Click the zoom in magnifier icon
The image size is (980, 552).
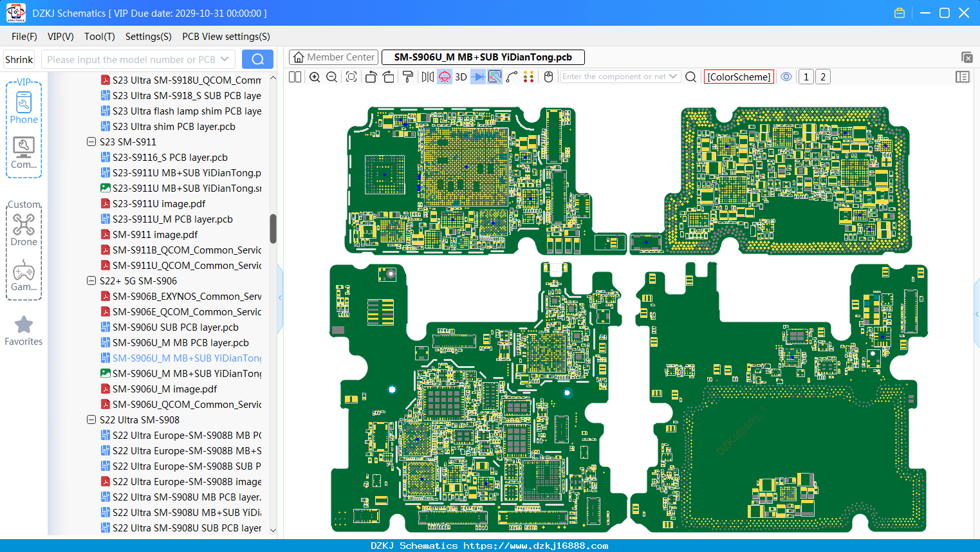click(315, 77)
